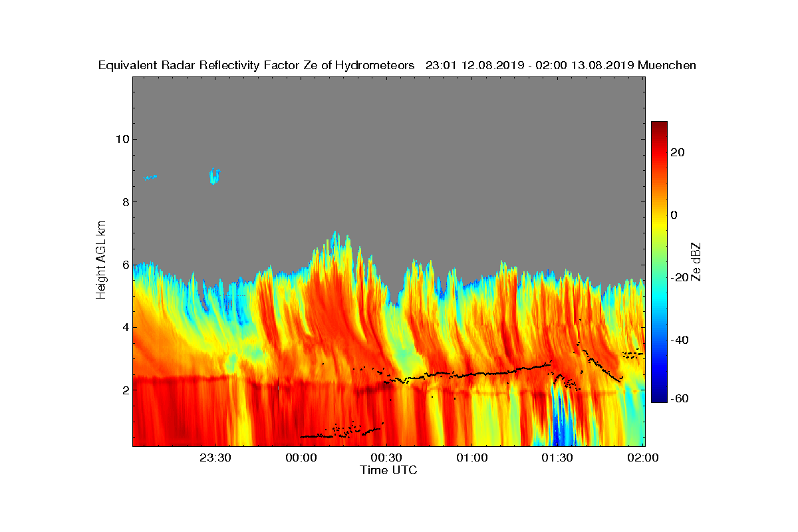Click the colorbar value 20

tap(678, 152)
